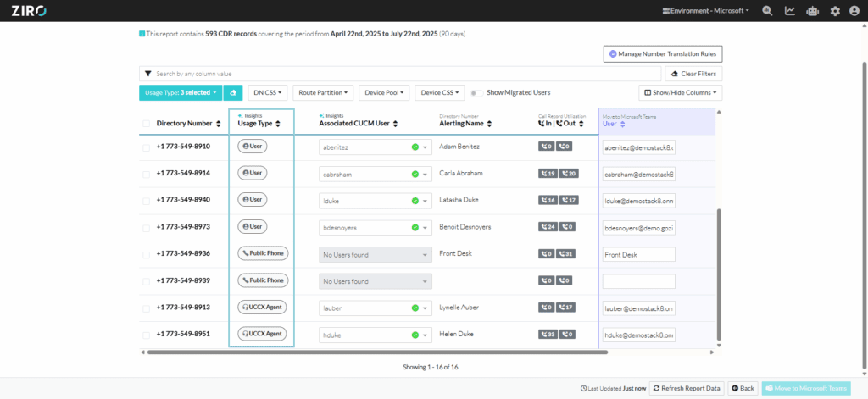The image size is (868, 399).
Task: Enable the Show Migrated Users toggle
Action: (x=476, y=93)
